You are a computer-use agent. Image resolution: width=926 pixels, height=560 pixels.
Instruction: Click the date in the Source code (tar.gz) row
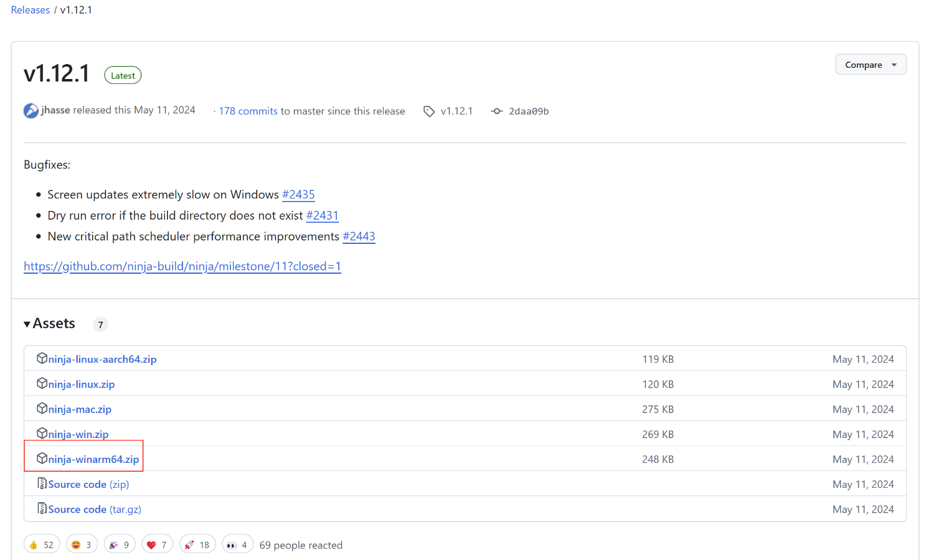point(863,509)
